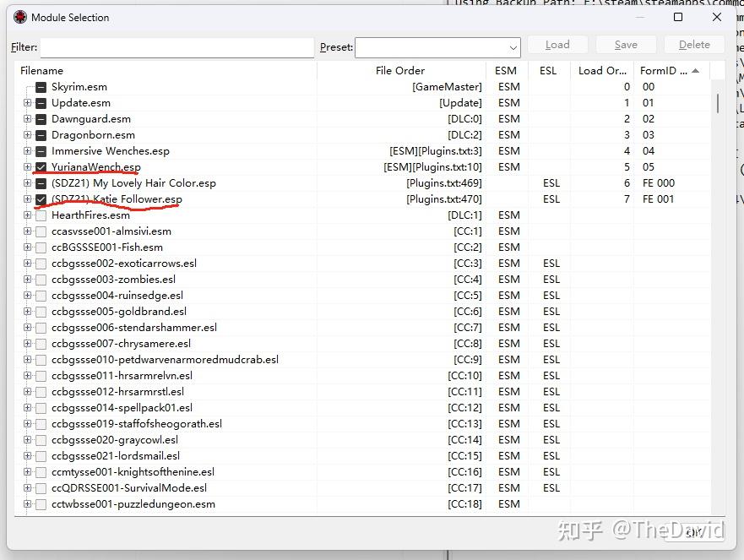
Task: Toggle the Skyrim.esm checkbox
Action: click(41, 87)
